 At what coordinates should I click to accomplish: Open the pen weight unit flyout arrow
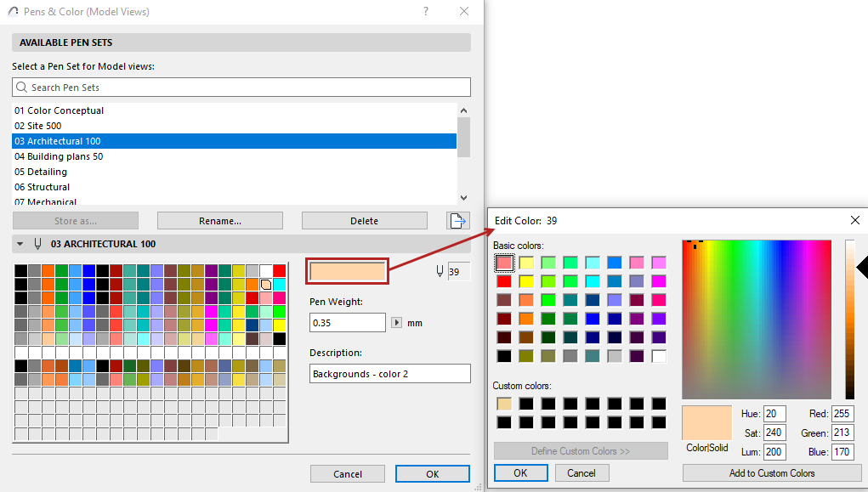pyautogui.click(x=396, y=322)
